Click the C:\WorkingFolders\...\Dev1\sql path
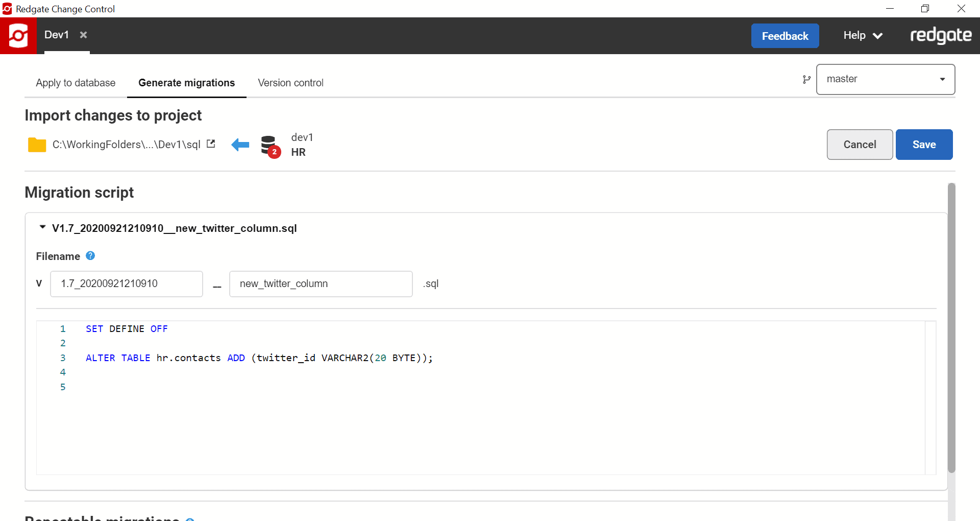The image size is (980, 521). [127, 145]
